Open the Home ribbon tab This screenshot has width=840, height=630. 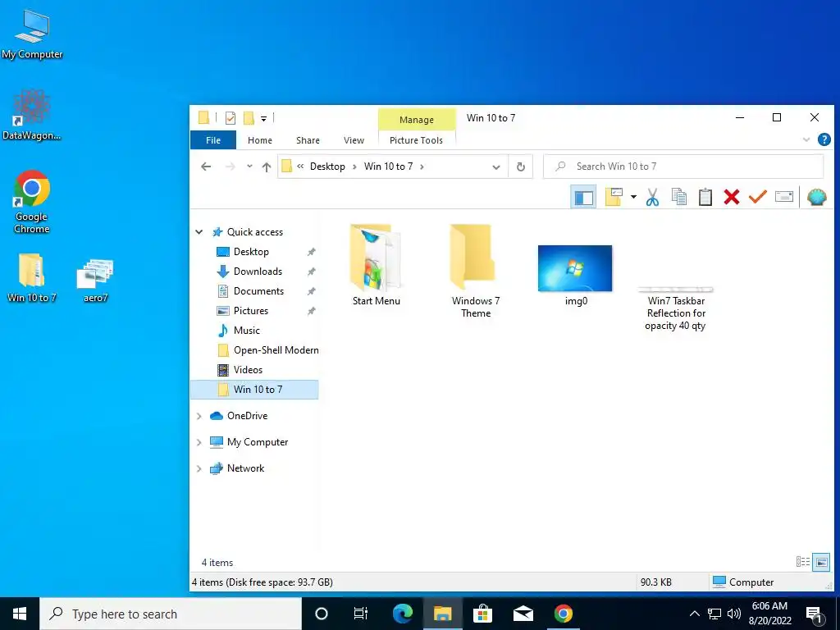coord(260,140)
